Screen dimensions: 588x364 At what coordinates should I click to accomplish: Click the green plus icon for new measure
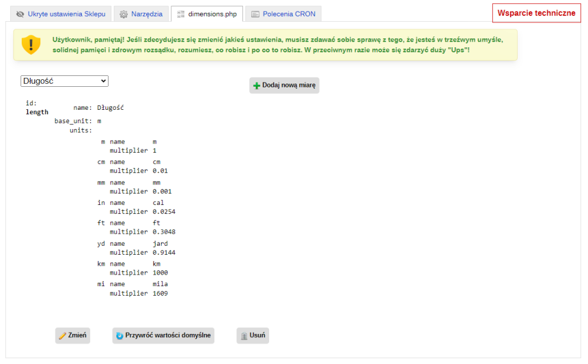[x=257, y=86]
